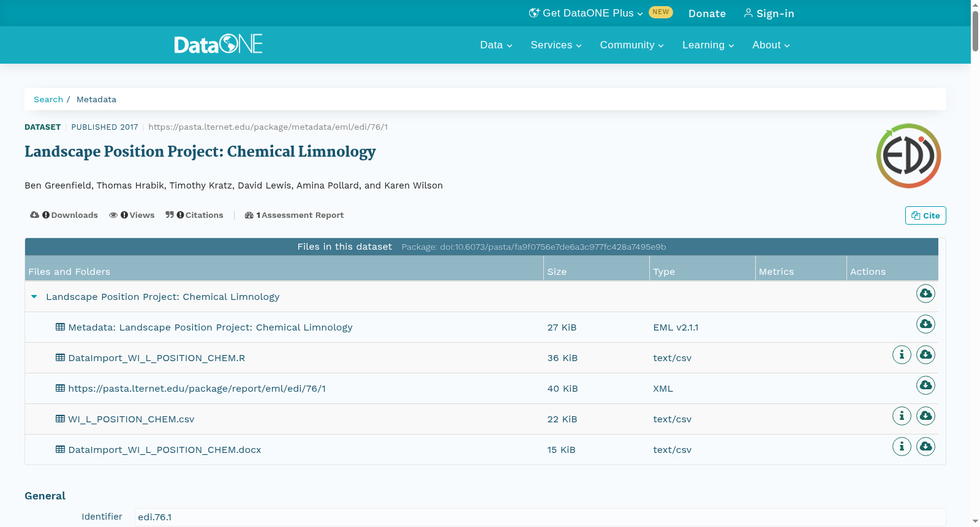Open the Data menu dropdown
This screenshot has width=980, height=527.
click(x=496, y=45)
